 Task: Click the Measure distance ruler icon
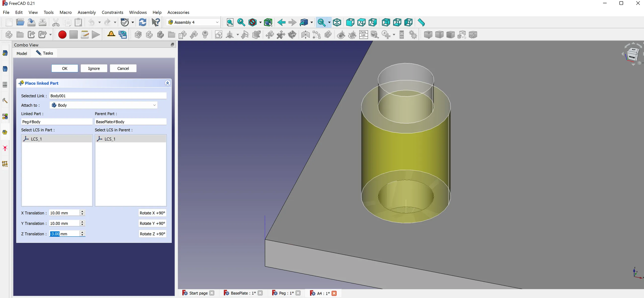[421, 22]
